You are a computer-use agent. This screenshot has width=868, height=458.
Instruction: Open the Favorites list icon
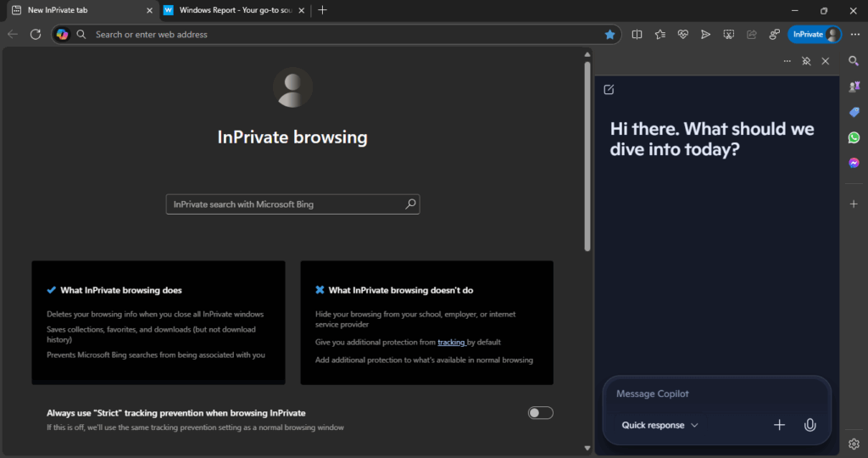tap(659, 34)
